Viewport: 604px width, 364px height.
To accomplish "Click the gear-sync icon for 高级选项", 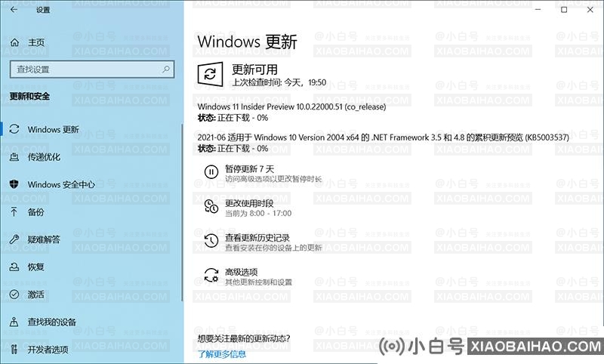I will [x=211, y=275].
